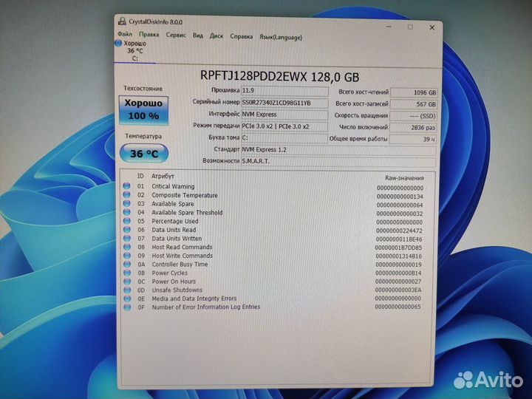
Task: Click the Хорошо 100 % health status button
Action: pos(143,110)
